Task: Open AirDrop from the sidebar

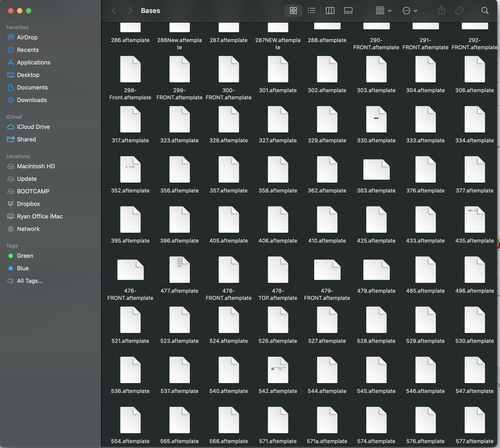Action: [x=27, y=37]
